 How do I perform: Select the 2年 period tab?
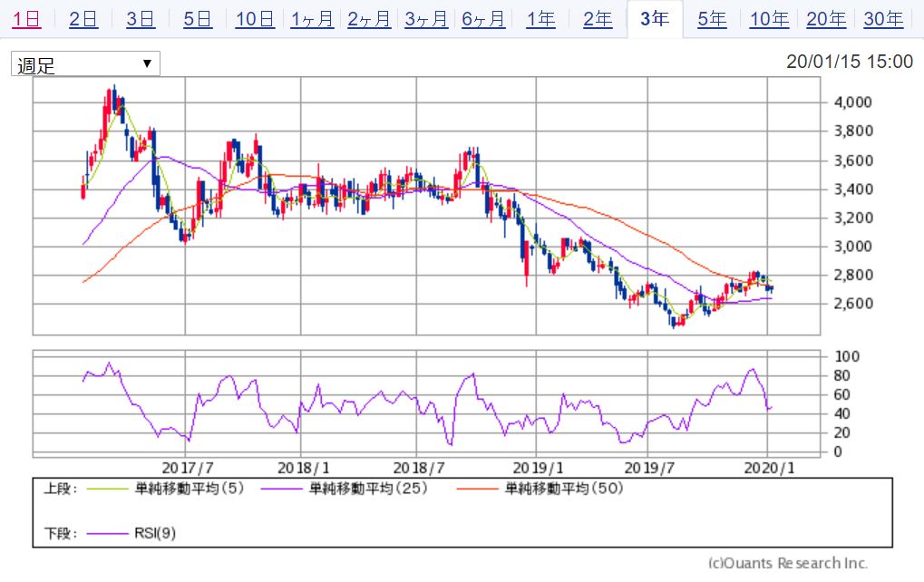tap(598, 19)
